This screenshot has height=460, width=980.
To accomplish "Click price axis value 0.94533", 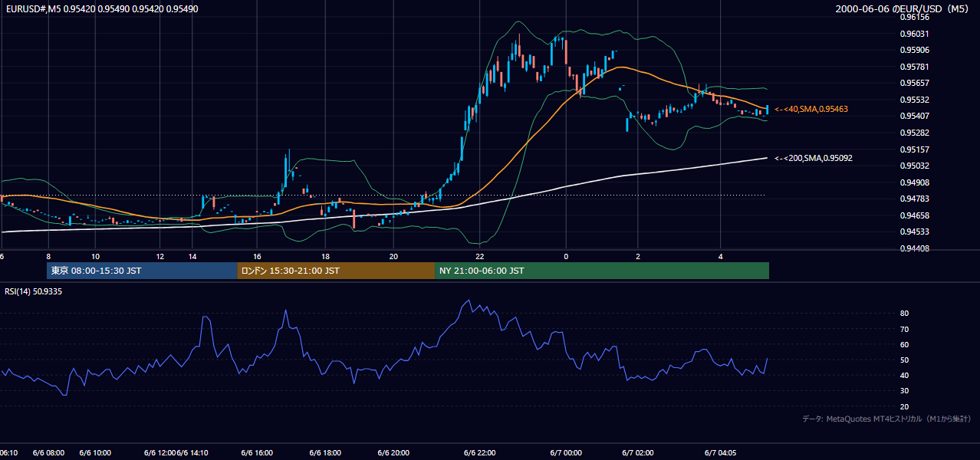I will tap(915, 232).
